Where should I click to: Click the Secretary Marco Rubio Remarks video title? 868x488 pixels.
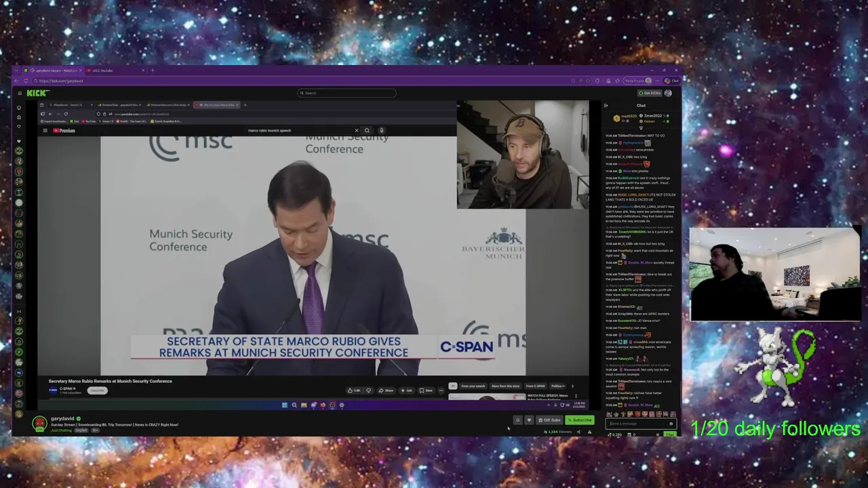(111, 381)
